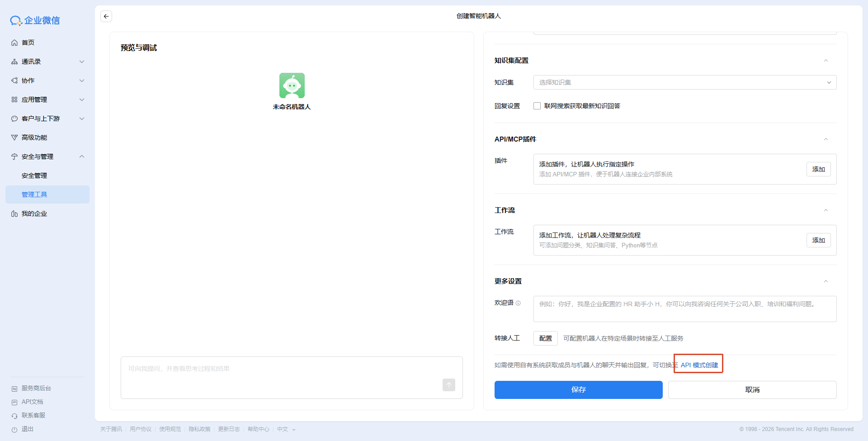868x441 pixels.
Task: Open 我的企业 menu item
Action: click(34, 213)
